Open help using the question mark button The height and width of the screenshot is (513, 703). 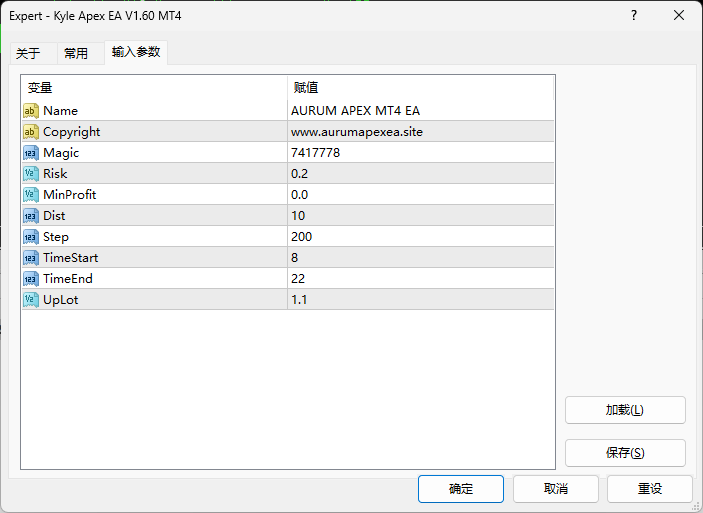point(634,16)
